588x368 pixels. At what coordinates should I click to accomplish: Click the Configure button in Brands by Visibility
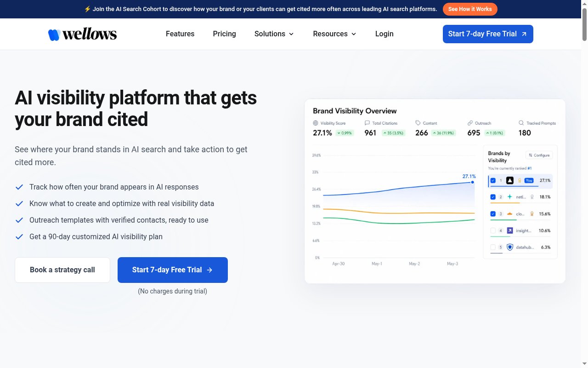tap(539, 155)
